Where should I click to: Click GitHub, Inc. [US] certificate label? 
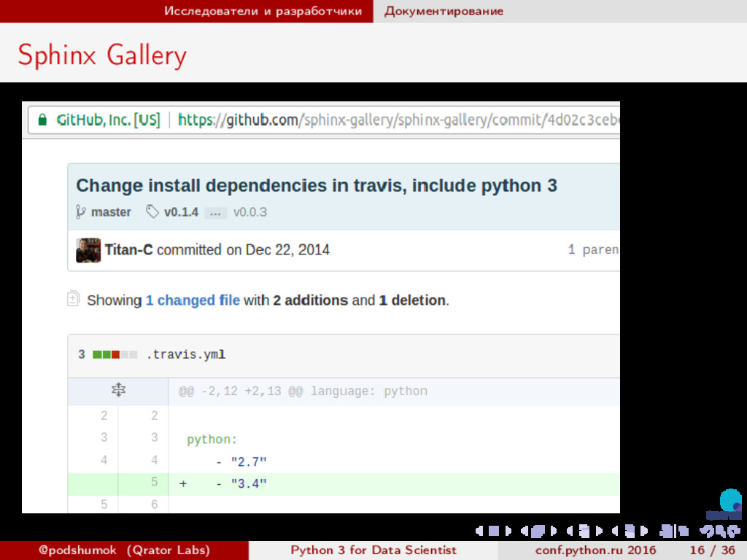coord(108,120)
